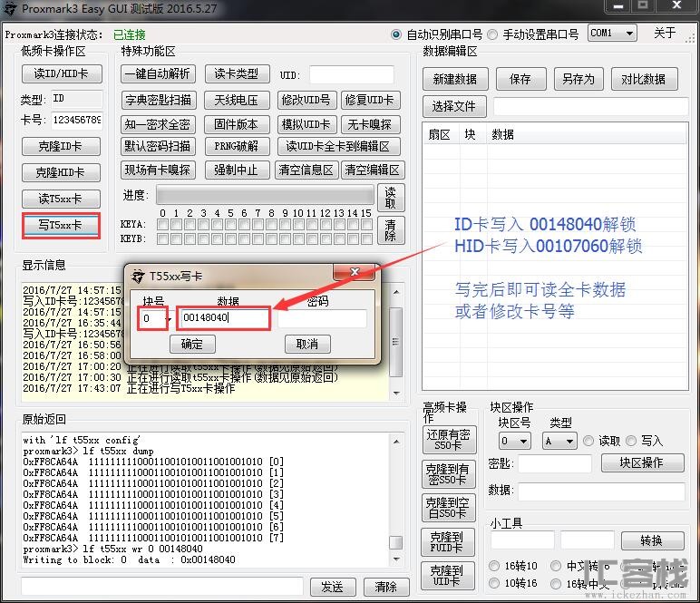The image size is (700, 603).
Task: Check KEYA checkbox for sector 15
Action: [x=367, y=225]
